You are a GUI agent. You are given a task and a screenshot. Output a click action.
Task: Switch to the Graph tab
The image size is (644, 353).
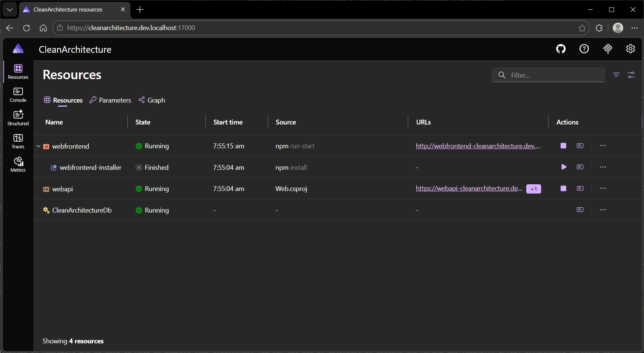tap(152, 100)
